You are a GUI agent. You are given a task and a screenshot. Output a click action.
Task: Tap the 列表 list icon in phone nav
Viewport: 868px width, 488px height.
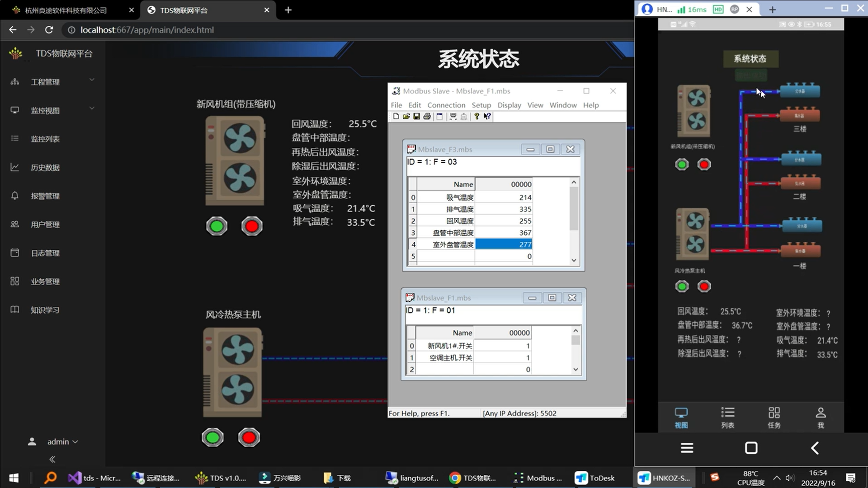[727, 417]
